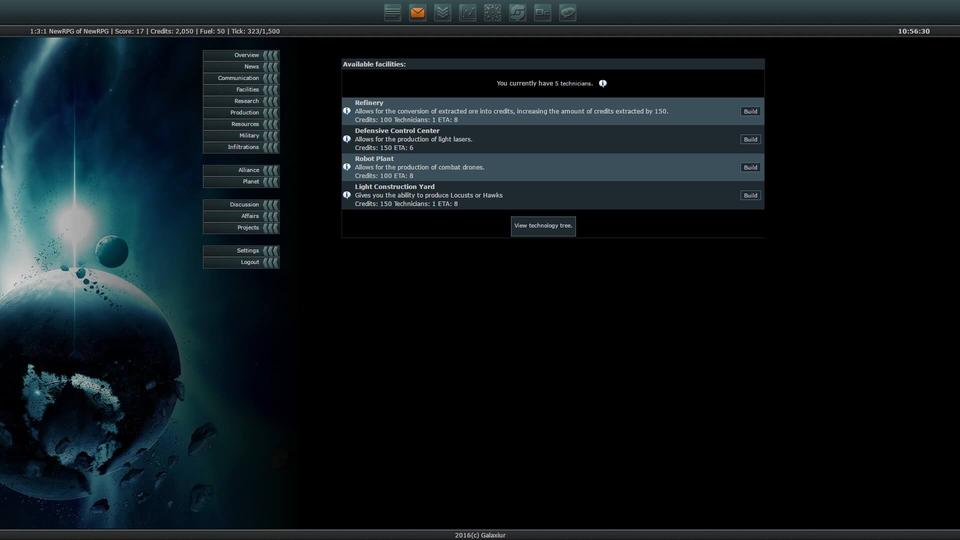This screenshot has height=540, width=960.
Task: Open the Military section
Action: (x=241, y=136)
